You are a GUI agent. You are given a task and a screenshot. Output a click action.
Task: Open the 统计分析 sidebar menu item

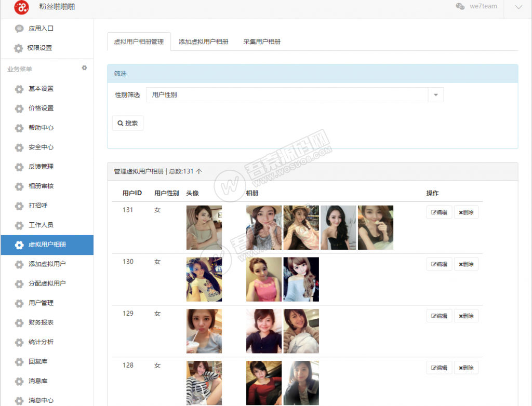(x=41, y=342)
